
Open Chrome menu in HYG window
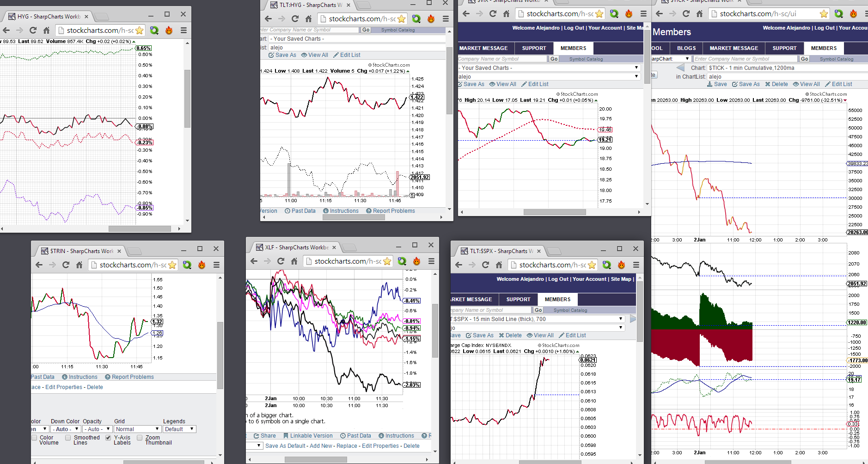click(183, 31)
